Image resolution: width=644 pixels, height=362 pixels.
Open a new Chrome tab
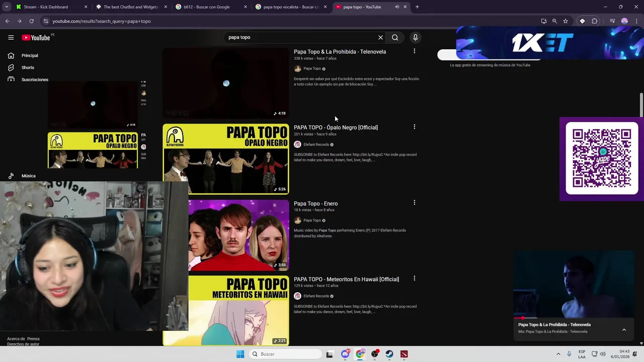[417, 7]
